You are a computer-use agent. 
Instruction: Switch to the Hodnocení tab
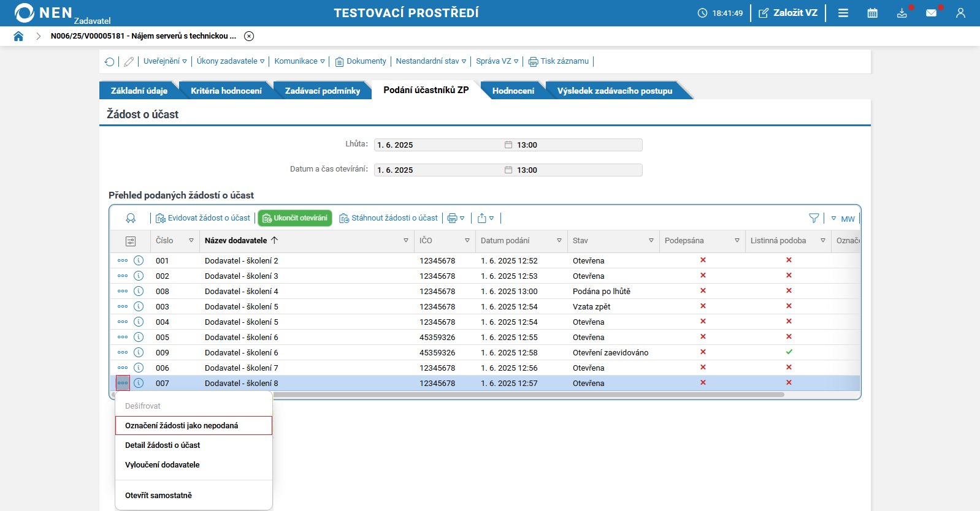tap(513, 91)
